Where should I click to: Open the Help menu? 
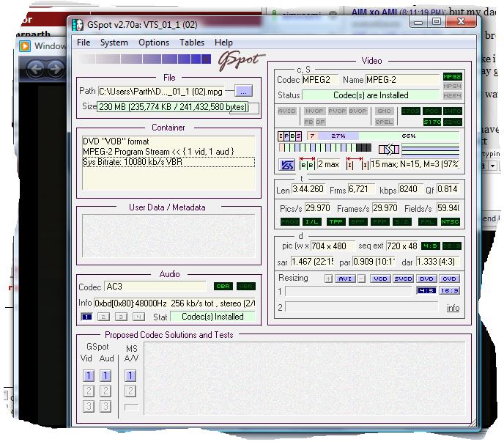(223, 43)
